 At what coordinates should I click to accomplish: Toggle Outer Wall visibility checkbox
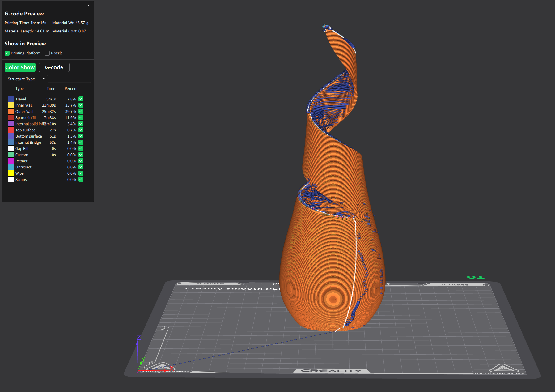[81, 111]
